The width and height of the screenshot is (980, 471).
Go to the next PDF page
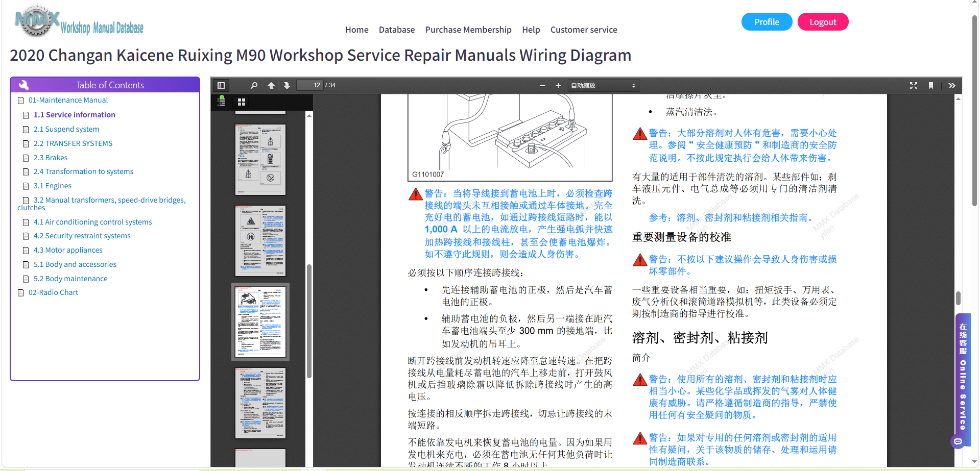[x=287, y=86]
